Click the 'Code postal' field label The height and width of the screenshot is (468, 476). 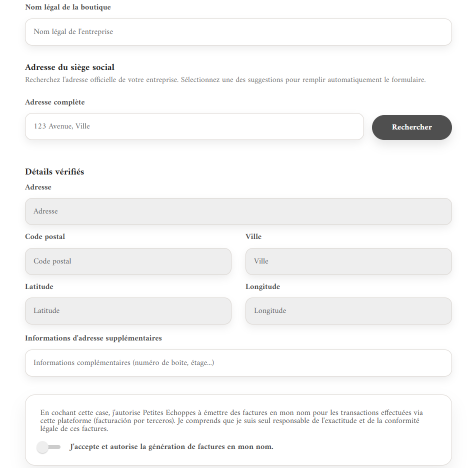click(45, 236)
